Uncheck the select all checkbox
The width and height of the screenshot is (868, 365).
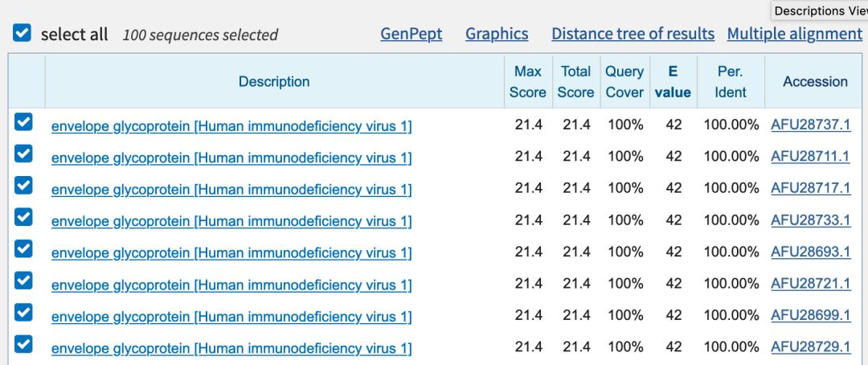(x=23, y=34)
